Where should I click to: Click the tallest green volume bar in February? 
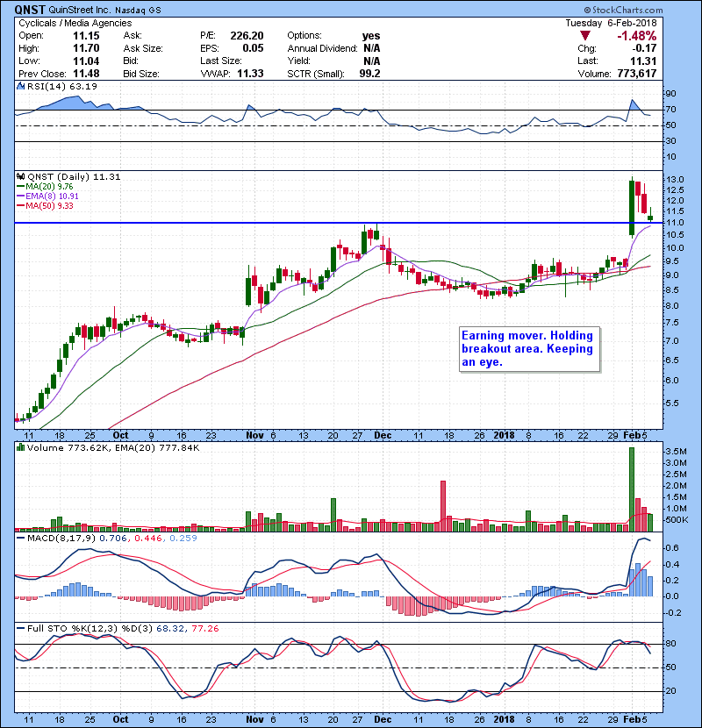[632, 489]
